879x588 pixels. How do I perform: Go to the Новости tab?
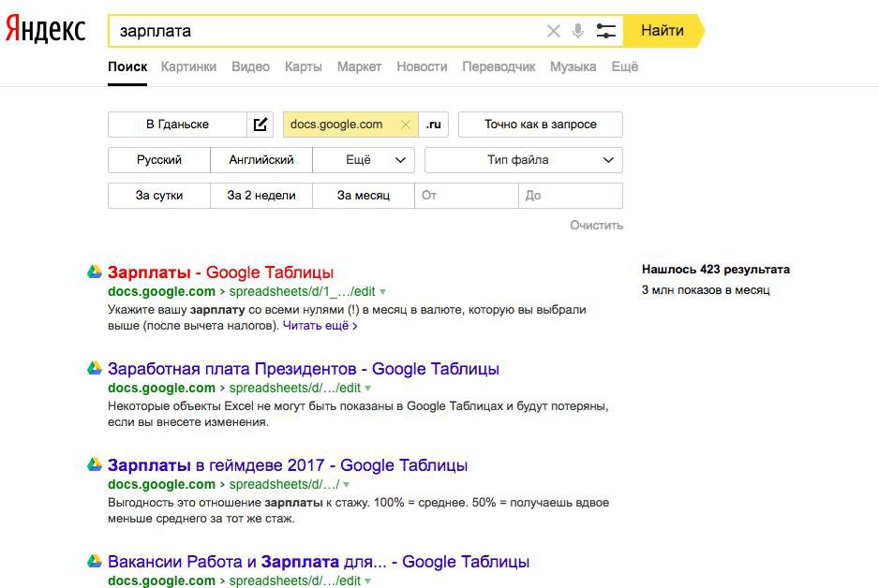point(422,66)
